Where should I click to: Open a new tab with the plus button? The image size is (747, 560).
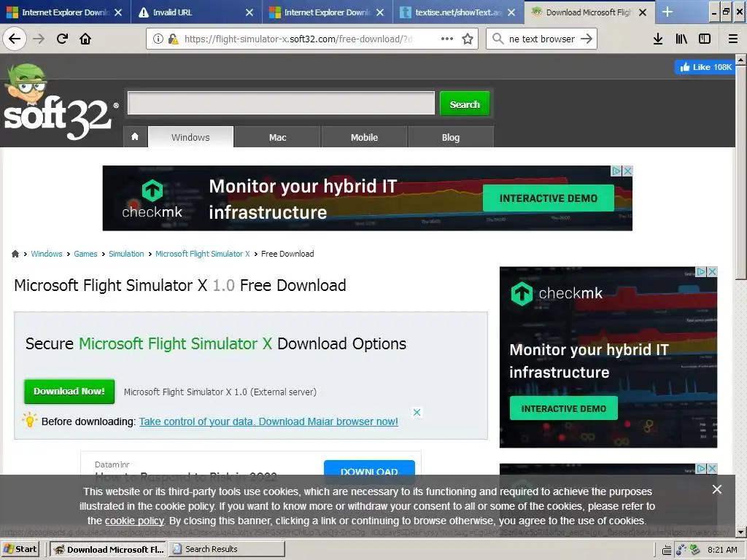(667, 12)
